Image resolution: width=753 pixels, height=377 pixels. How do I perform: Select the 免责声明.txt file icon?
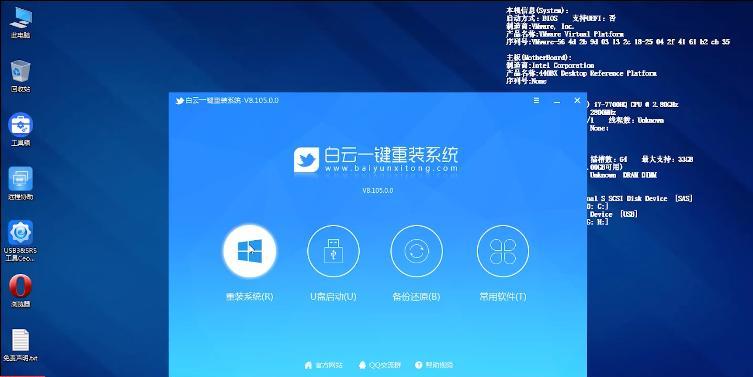[x=20, y=345]
